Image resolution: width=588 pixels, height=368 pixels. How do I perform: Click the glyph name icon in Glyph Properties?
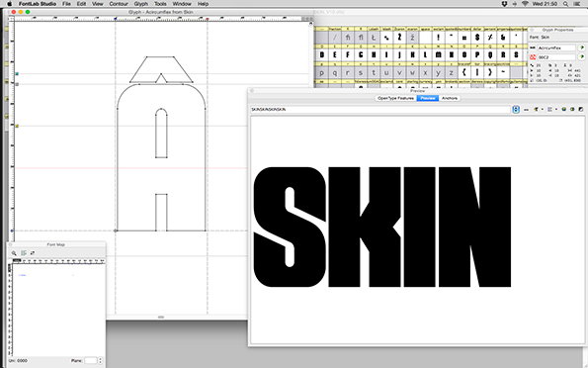(x=532, y=47)
